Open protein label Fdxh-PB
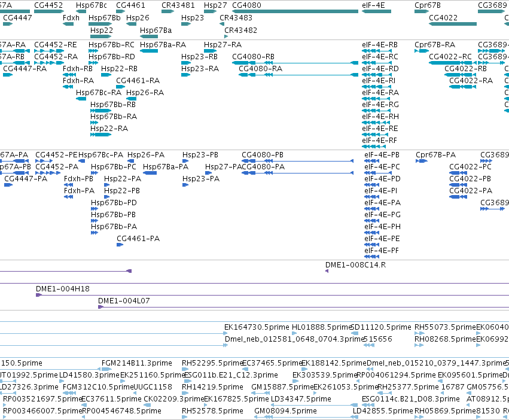The height and width of the screenshot is (420, 509). coord(78,179)
